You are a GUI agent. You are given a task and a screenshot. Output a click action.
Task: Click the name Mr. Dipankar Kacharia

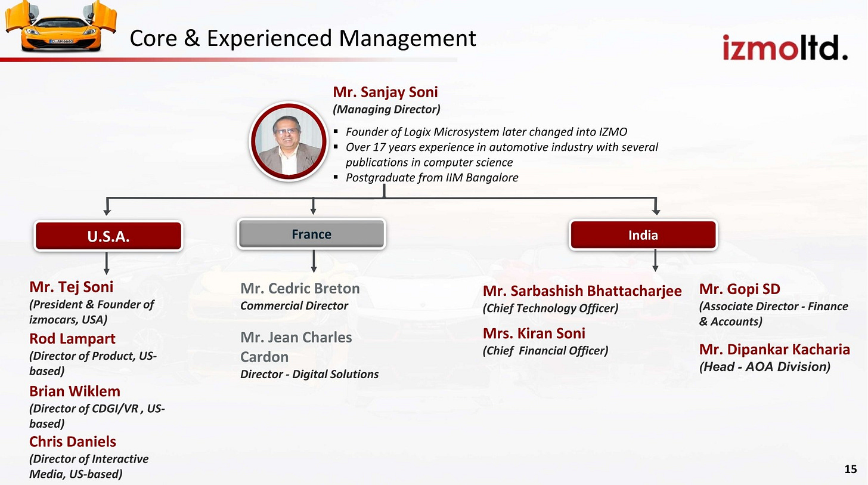pyautogui.click(x=774, y=349)
